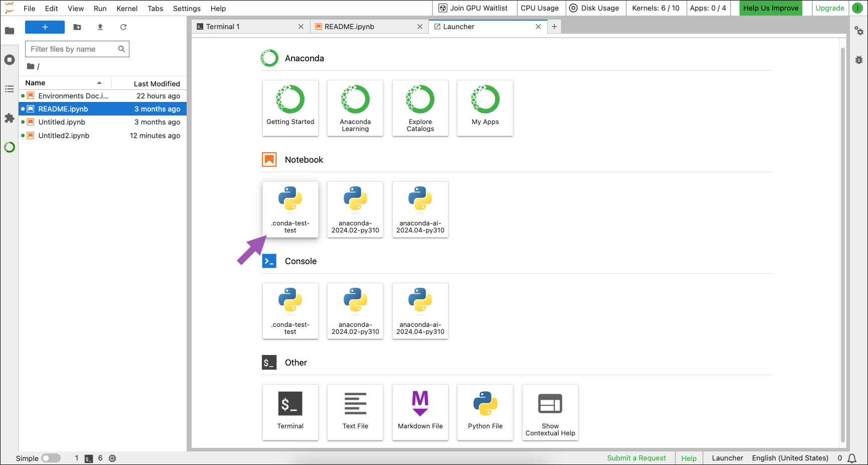Open Table of Contents sidebar icon
Screen dimensions: 868x465
tap(10, 89)
